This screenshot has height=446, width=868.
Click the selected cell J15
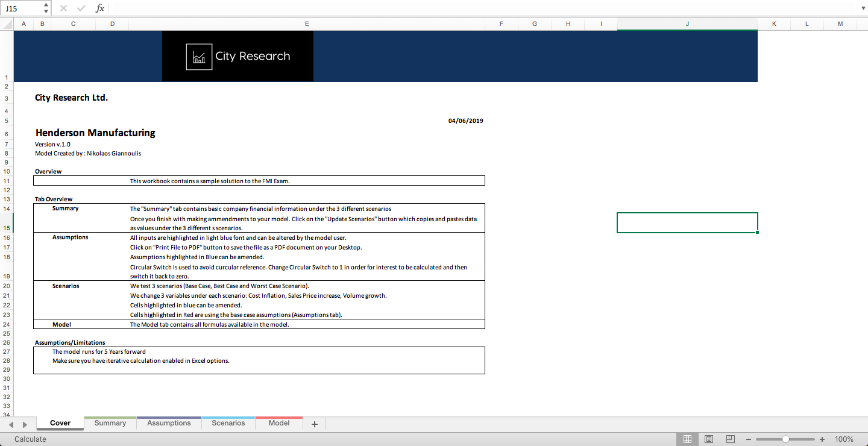point(687,222)
